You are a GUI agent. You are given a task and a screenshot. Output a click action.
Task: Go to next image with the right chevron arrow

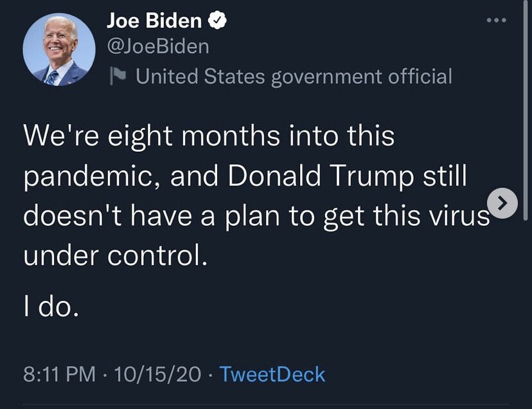click(x=502, y=204)
